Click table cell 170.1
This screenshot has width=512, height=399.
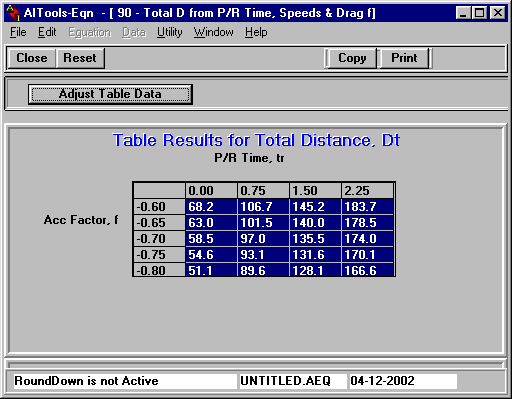(x=367, y=255)
